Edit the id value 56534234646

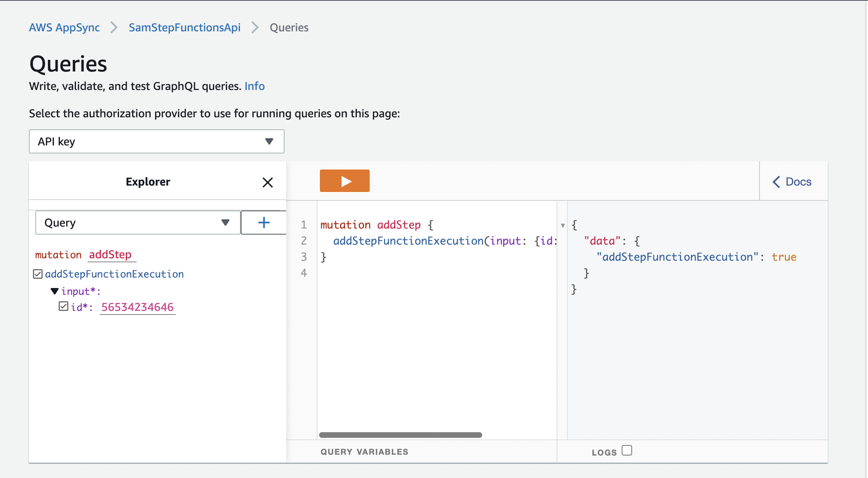(x=137, y=307)
